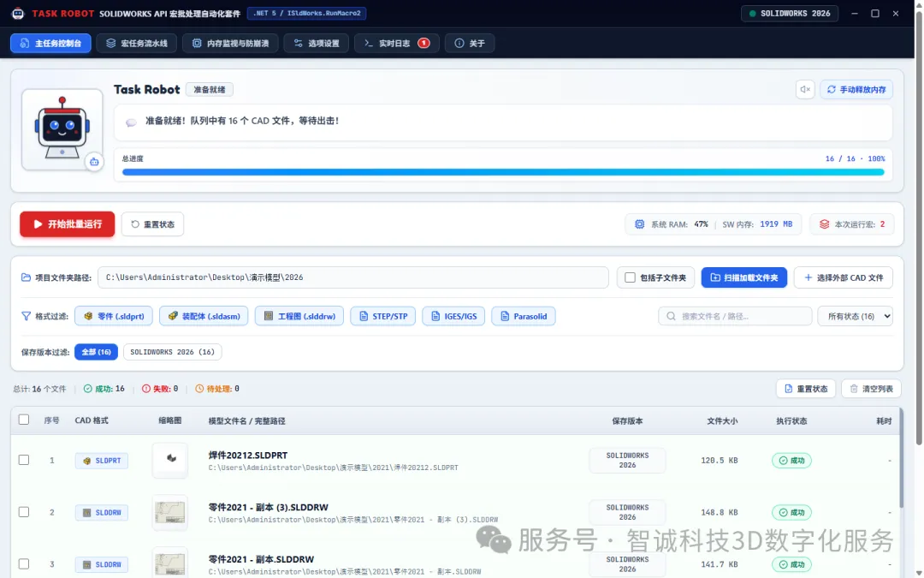Screen dimensions: 924x578
Task: Click the 文件大小 column header
Action: (722, 421)
